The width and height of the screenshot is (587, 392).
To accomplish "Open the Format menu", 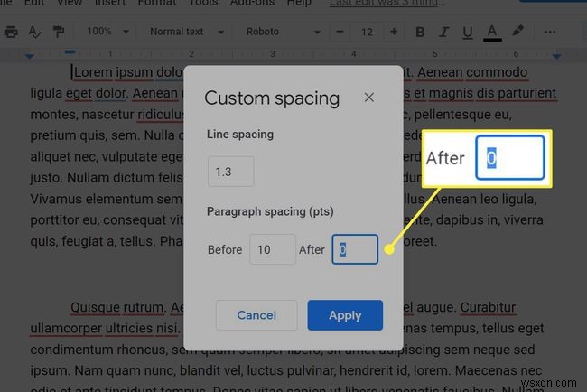I will coord(157,3).
